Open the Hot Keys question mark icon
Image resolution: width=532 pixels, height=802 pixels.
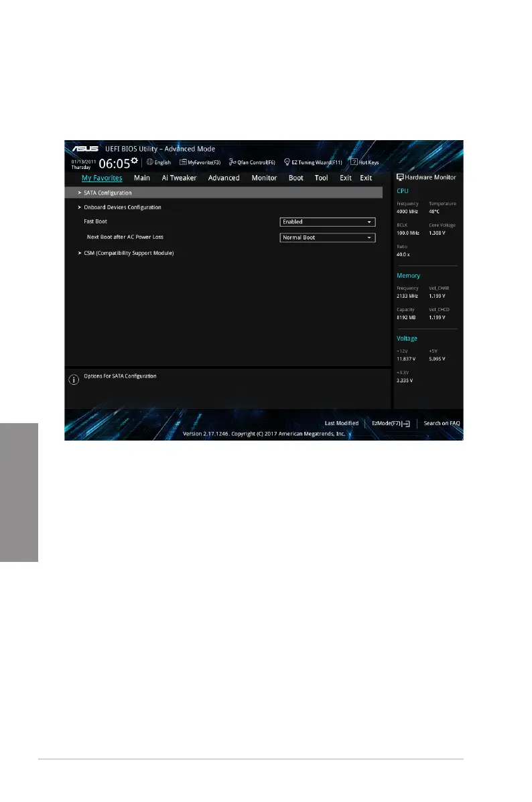click(x=354, y=162)
